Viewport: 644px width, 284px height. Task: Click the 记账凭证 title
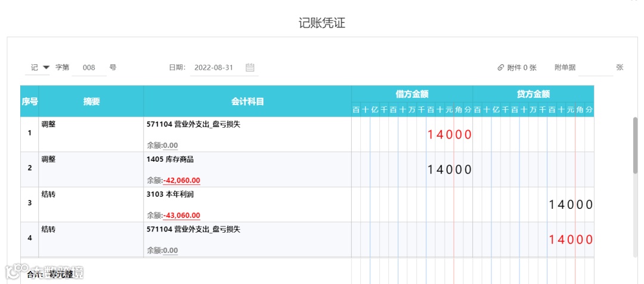pyautogui.click(x=322, y=23)
